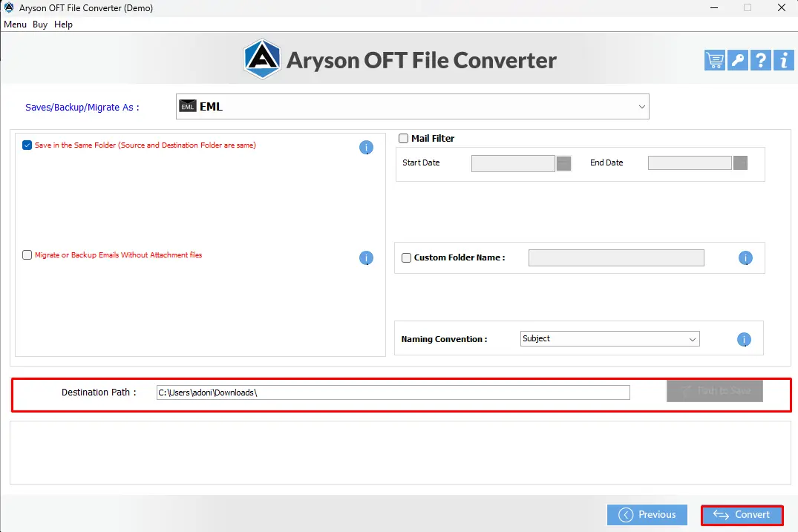The width and height of the screenshot is (798, 532).
Task: Open the Menu menu
Action: coord(16,24)
